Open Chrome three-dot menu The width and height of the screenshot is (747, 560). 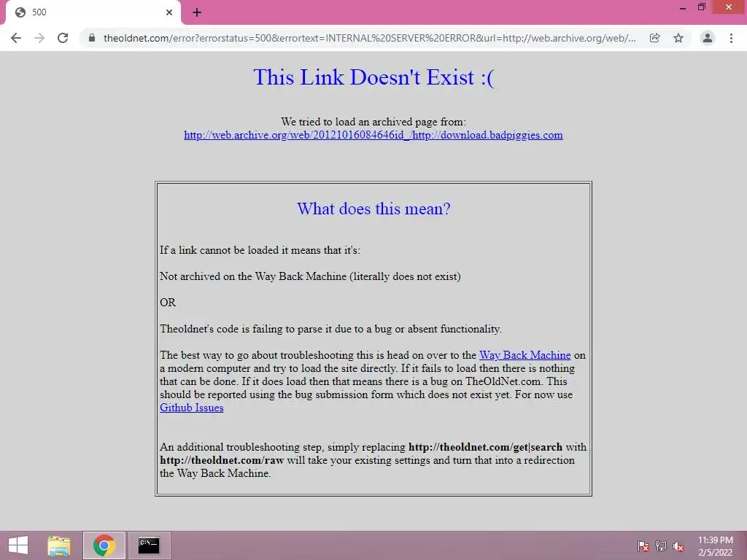[731, 38]
